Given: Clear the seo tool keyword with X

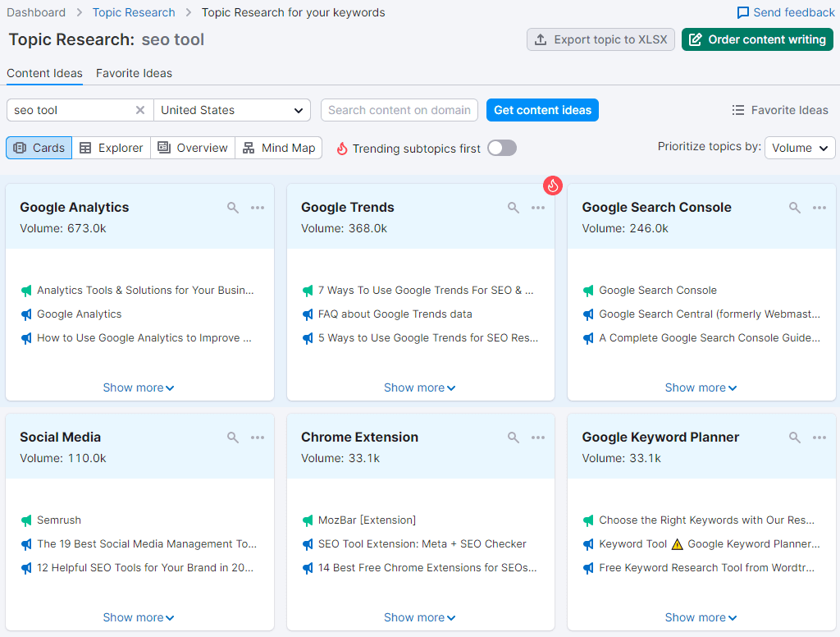Looking at the screenshot, I should (x=140, y=110).
